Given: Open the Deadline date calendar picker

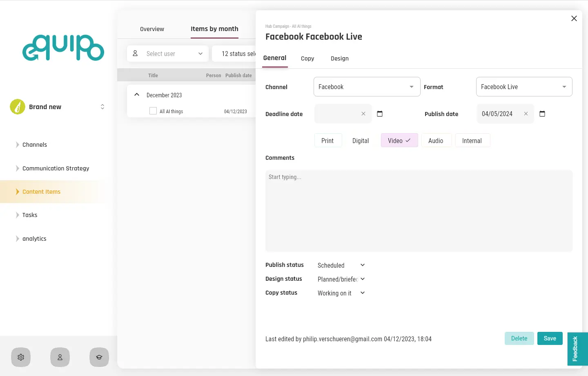Looking at the screenshot, I should coord(380,114).
